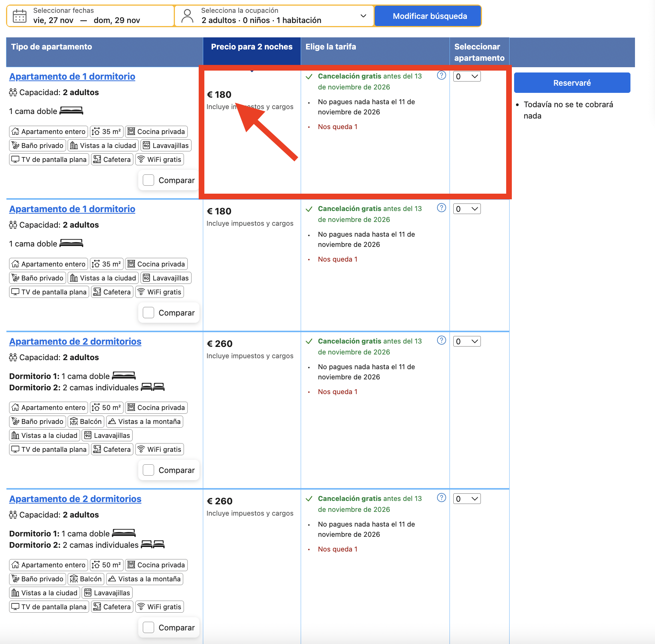The height and width of the screenshot is (644, 655).
Task: Click TV de pantalla plana tag, second apartment
Action: coord(49,292)
